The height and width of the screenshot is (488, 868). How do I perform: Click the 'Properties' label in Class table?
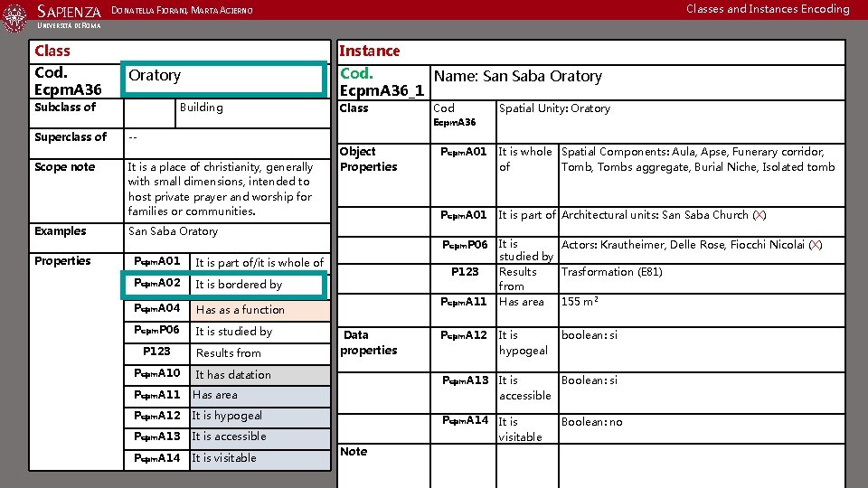62,261
